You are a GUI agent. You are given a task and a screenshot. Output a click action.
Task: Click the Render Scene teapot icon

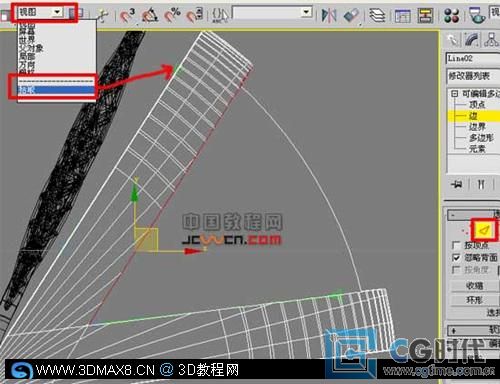tap(477, 15)
